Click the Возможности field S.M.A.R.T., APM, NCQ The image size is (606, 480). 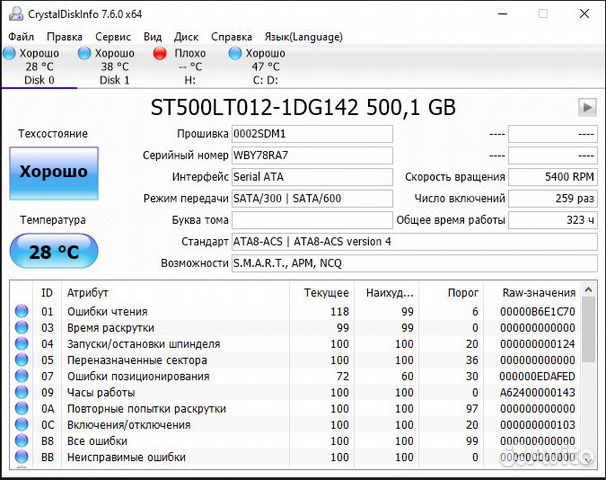(414, 264)
